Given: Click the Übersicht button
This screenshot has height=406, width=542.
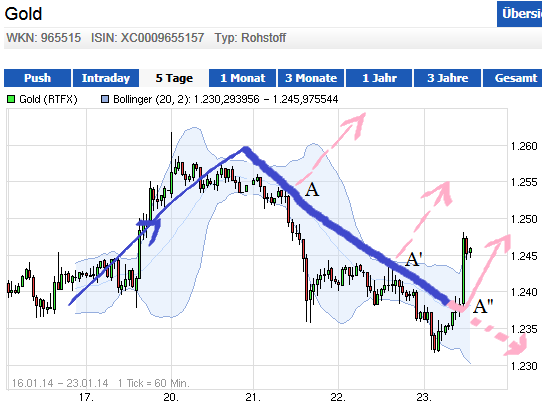Looking at the screenshot, I should click(x=520, y=14).
